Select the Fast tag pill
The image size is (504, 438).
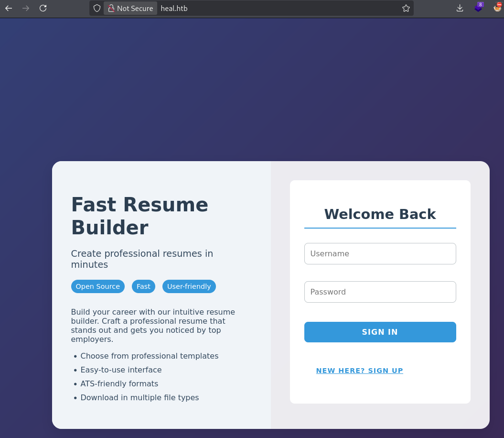[143, 286]
